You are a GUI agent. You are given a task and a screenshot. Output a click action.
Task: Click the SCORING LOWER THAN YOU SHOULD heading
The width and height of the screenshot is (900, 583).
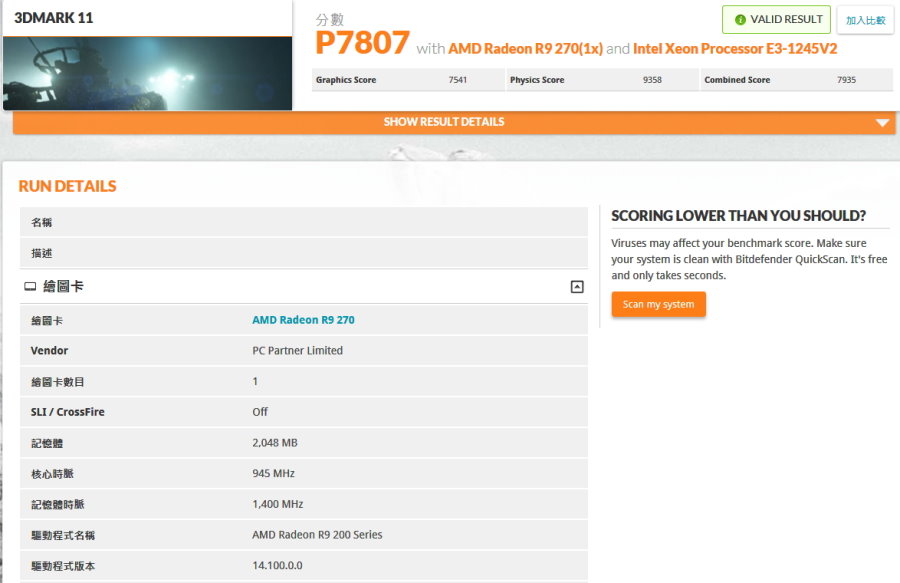pyautogui.click(x=738, y=216)
